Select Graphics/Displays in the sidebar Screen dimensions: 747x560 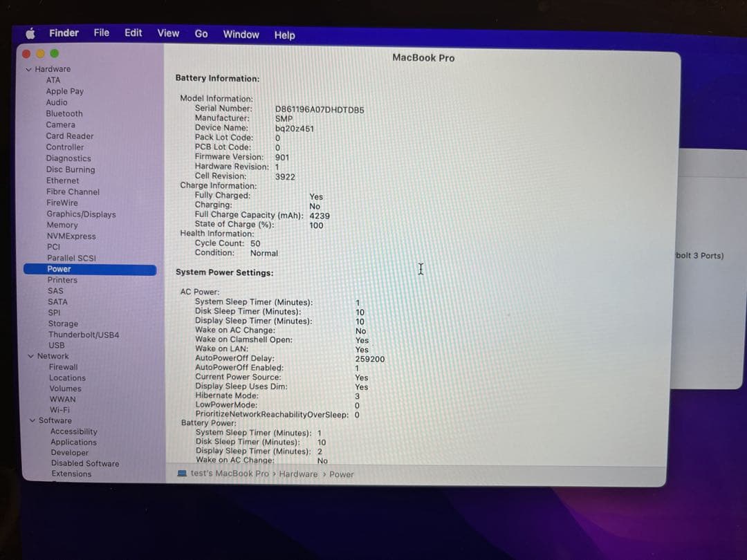click(x=80, y=214)
